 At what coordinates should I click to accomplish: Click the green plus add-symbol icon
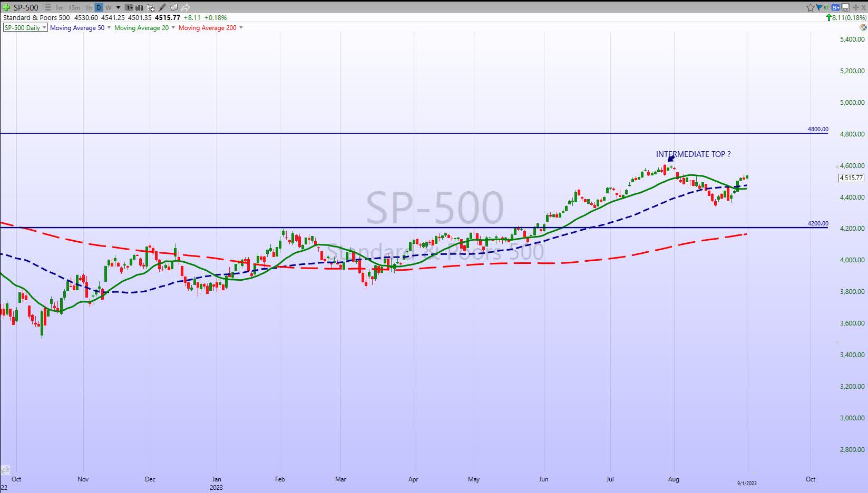6,7
